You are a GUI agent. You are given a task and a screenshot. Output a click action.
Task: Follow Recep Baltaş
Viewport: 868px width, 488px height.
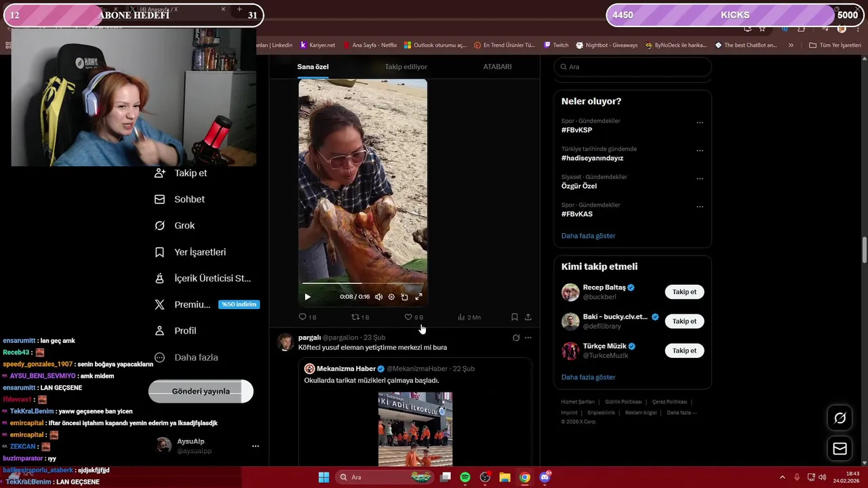point(684,292)
